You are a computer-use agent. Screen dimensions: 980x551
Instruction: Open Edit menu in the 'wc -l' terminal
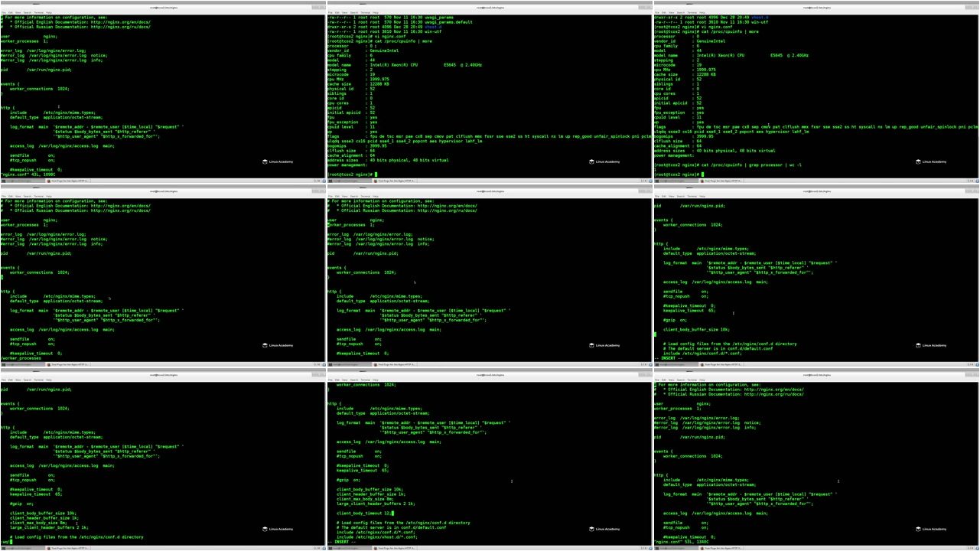point(663,12)
